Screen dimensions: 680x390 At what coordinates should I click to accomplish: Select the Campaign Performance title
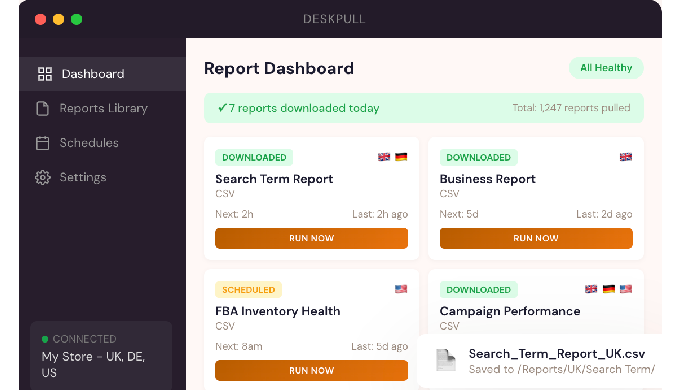coord(510,311)
